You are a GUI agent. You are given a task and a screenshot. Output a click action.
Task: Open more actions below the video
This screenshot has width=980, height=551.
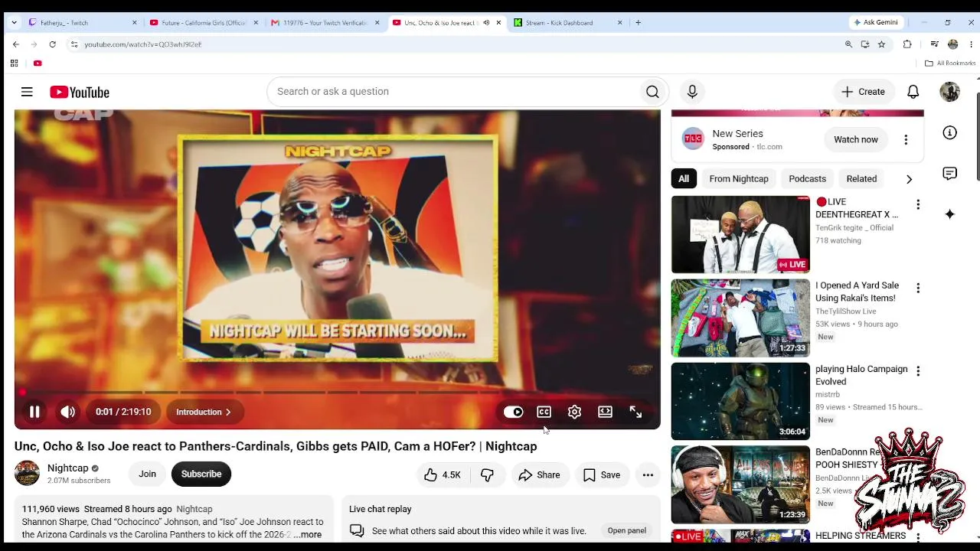pos(648,474)
